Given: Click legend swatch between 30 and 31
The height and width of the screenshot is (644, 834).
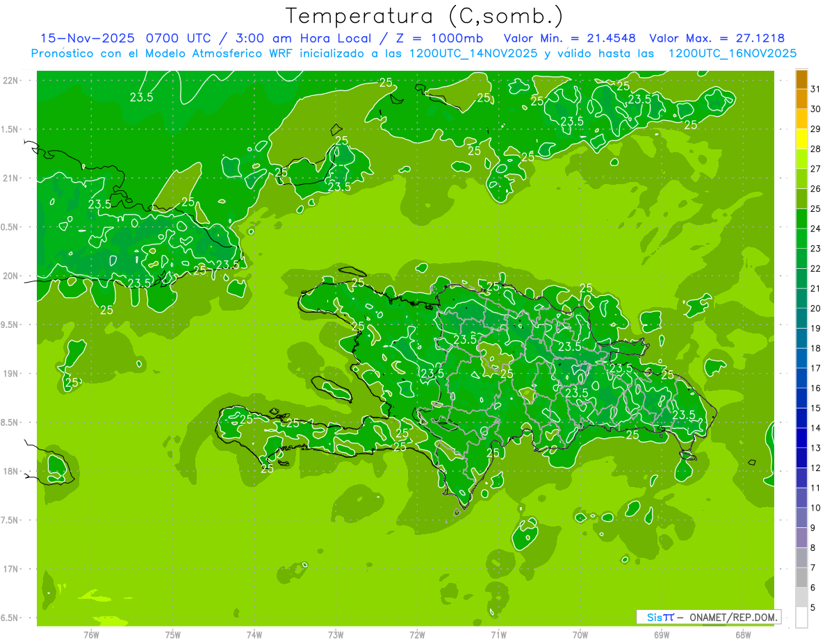Looking at the screenshot, I should 801,99.
